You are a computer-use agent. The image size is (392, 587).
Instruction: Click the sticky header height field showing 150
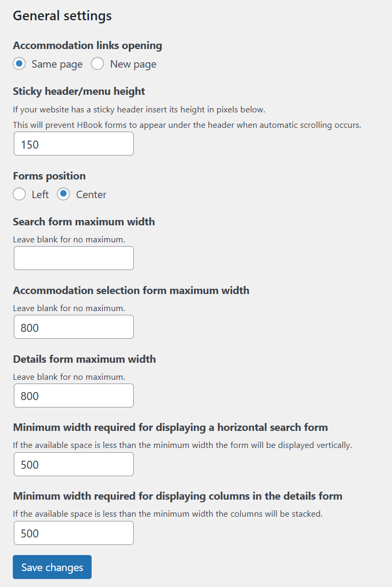click(x=73, y=144)
